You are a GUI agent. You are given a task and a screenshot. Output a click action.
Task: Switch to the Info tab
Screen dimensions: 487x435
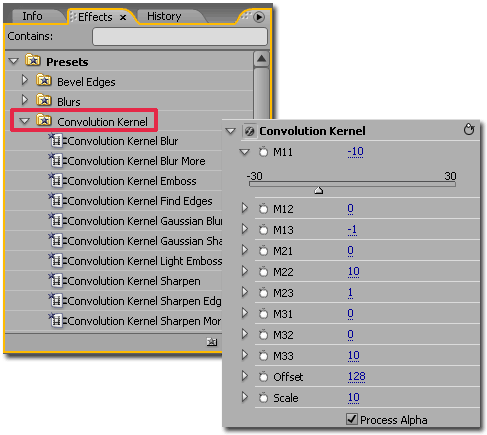pos(32,16)
